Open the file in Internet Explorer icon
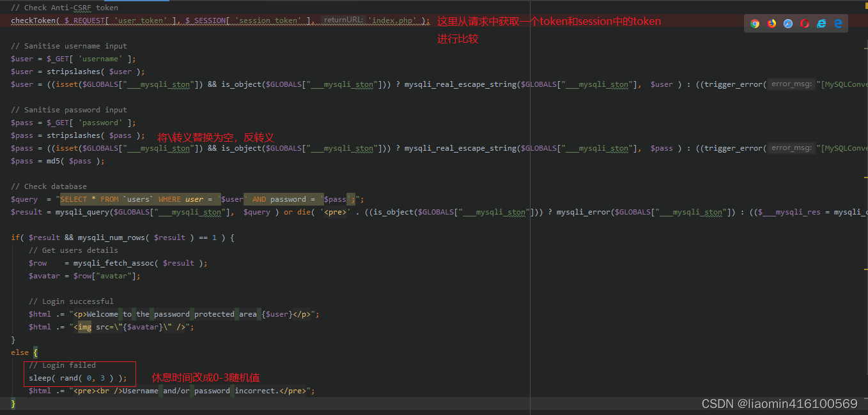 click(821, 24)
